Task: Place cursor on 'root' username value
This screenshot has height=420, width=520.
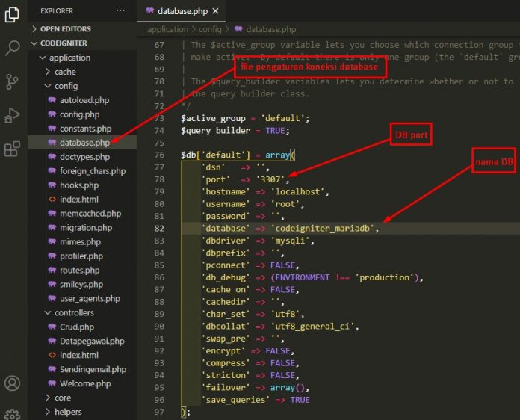Action: [285, 204]
